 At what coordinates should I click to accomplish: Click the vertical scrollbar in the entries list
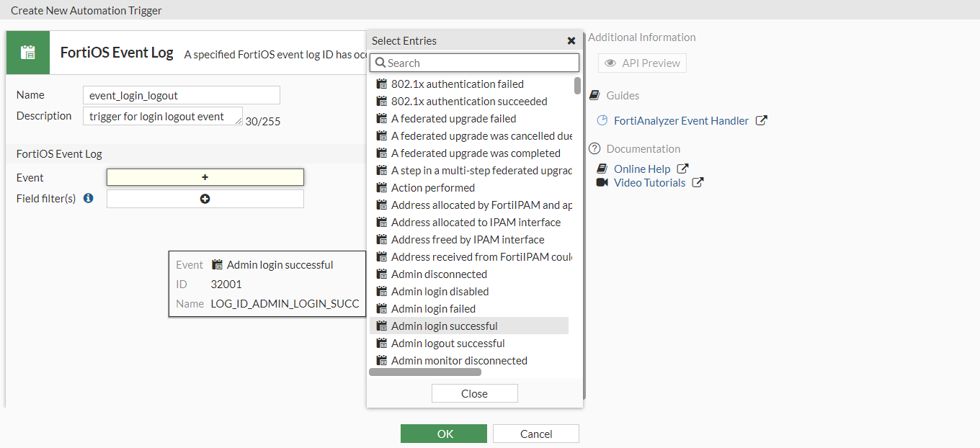(576, 86)
